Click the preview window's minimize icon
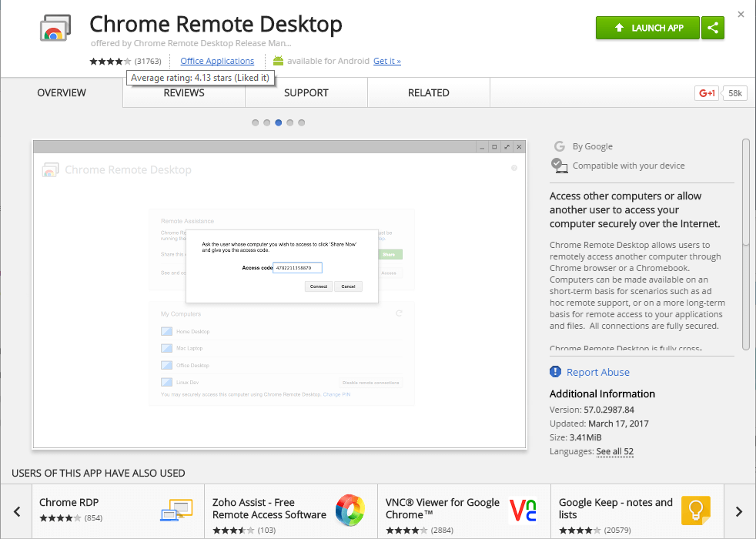Viewport: 756px width, 539px height. pos(482,146)
